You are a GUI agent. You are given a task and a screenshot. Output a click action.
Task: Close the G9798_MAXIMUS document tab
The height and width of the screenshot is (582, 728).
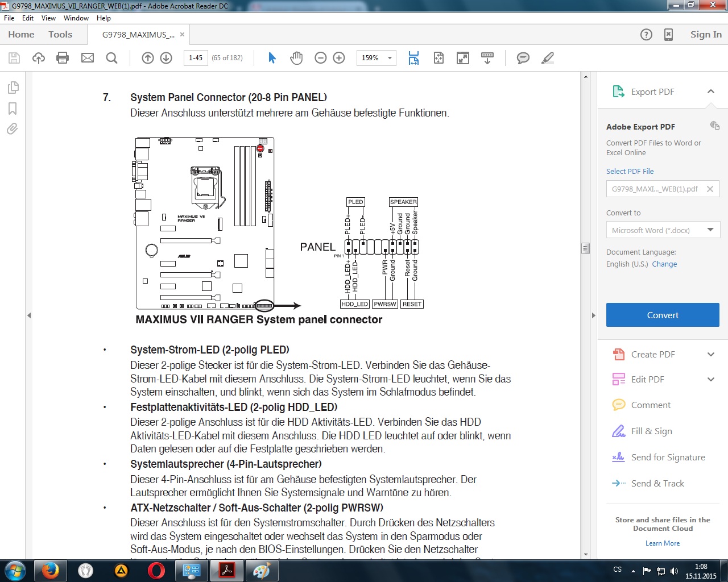pyautogui.click(x=182, y=35)
